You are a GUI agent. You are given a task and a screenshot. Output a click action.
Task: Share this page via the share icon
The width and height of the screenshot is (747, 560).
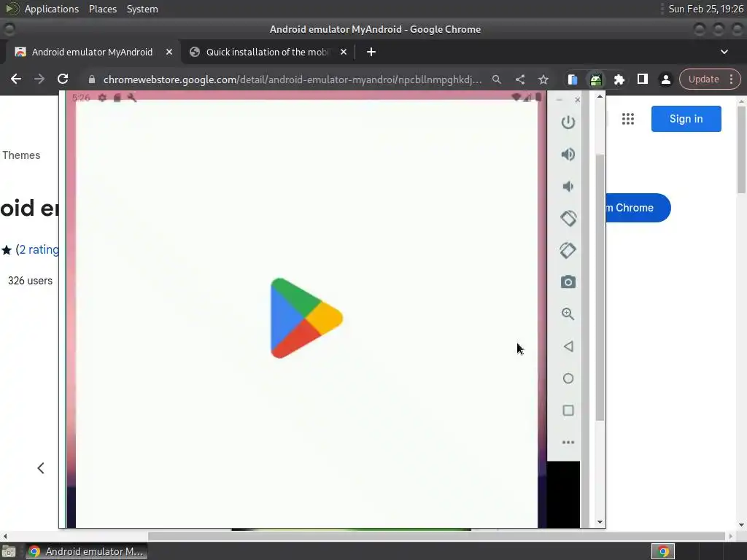point(519,79)
